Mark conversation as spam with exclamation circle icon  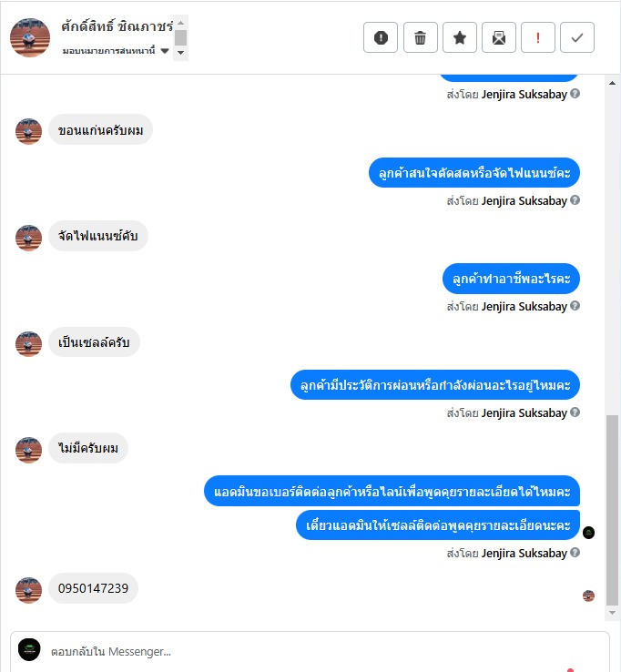click(x=381, y=37)
